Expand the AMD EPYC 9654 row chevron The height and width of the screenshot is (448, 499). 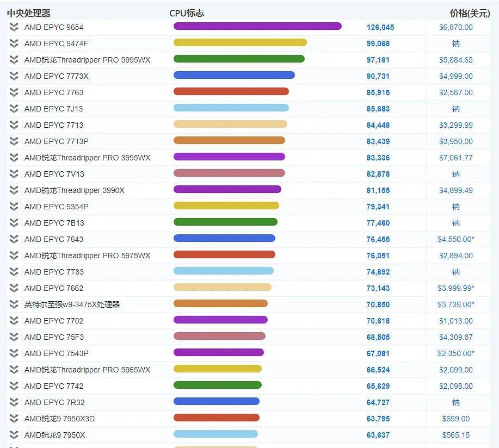(x=14, y=27)
